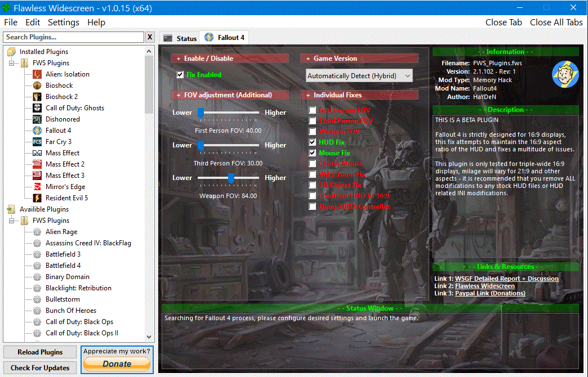
Task: Click the Bioshock 2 plugin icon
Action: pyautogui.click(x=37, y=97)
